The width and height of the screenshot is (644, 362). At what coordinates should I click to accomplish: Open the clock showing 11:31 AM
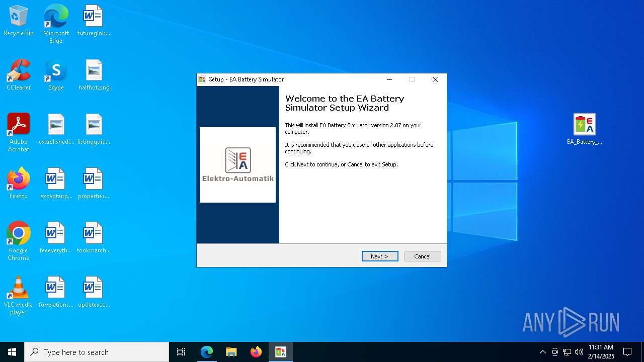point(601,352)
